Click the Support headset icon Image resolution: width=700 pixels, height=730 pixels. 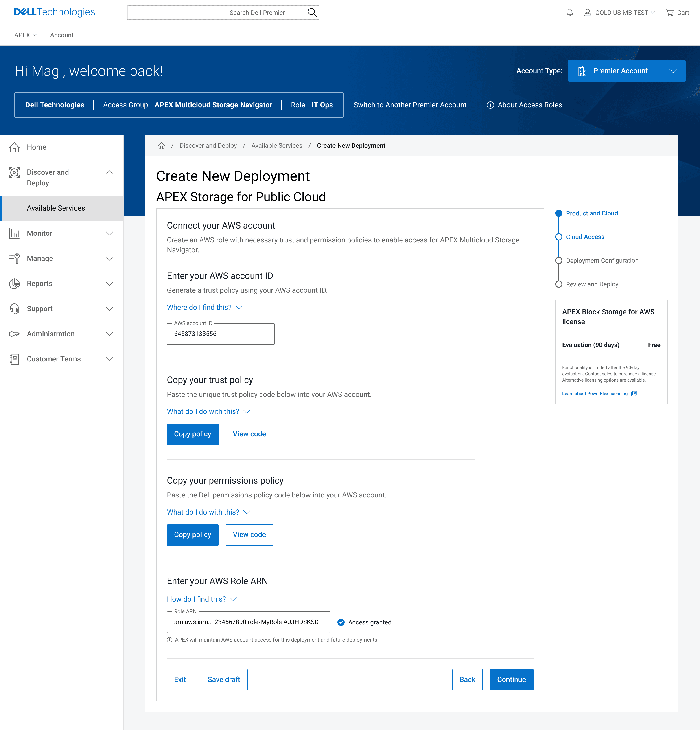coord(14,309)
